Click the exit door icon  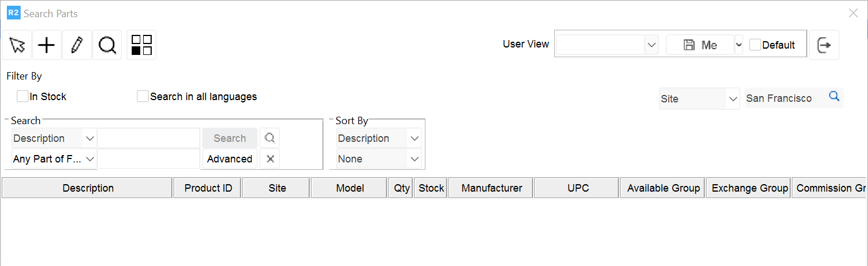[x=824, y=45]
